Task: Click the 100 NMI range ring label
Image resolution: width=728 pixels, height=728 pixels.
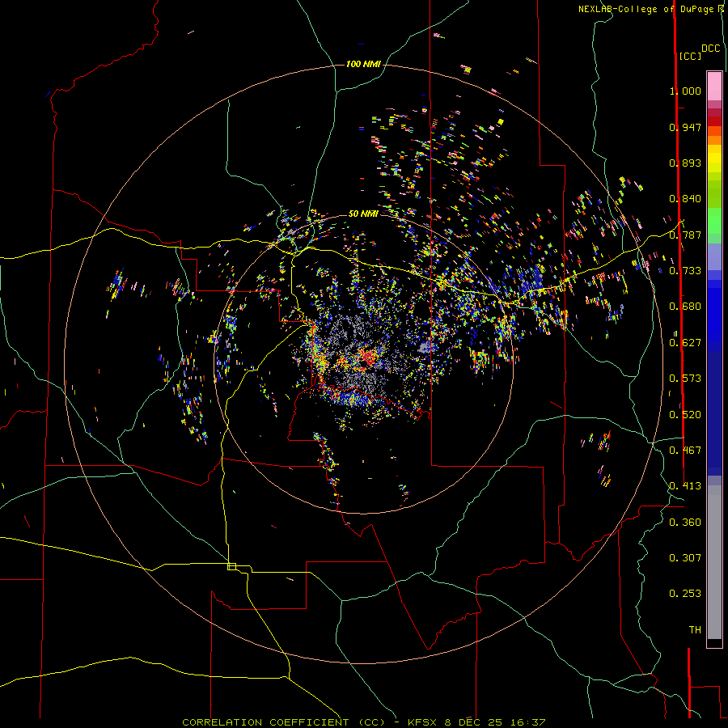Action: [x=363, y=64]
